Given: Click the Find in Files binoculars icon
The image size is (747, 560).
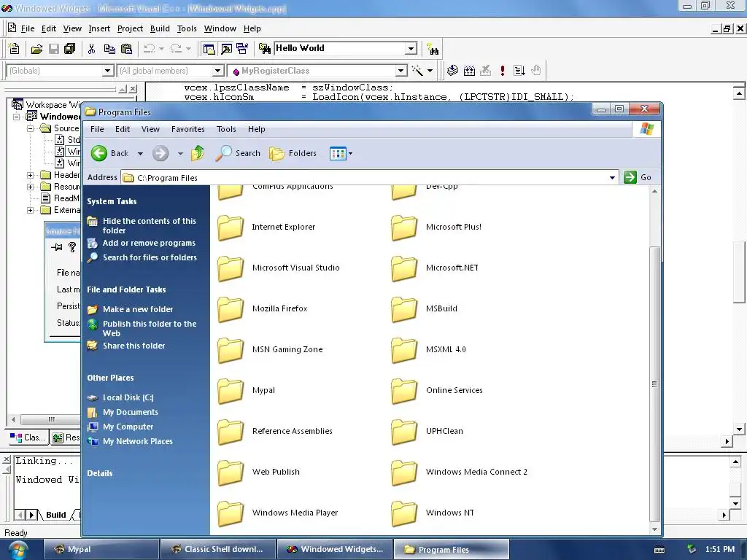Looking at the screenshot, I should pyautogui.click(x=264, y=49).
